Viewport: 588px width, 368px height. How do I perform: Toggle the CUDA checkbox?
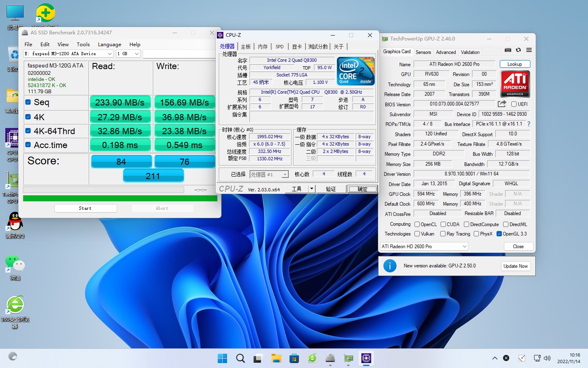coord(443,224)
